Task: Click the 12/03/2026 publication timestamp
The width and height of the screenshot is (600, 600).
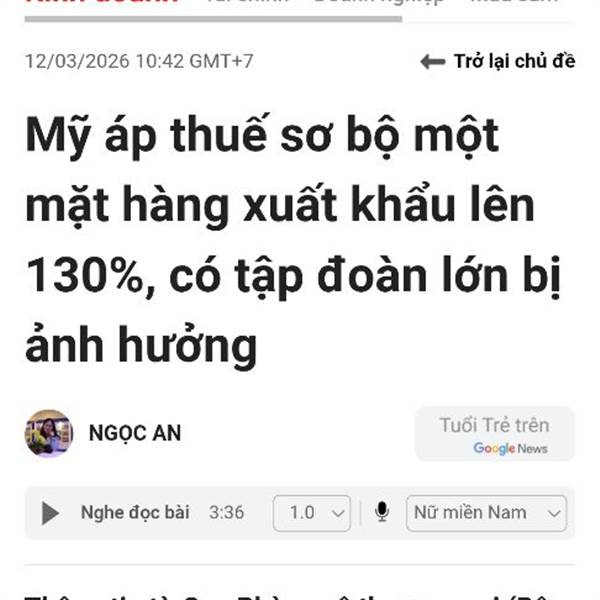Action: pos(139,61)
